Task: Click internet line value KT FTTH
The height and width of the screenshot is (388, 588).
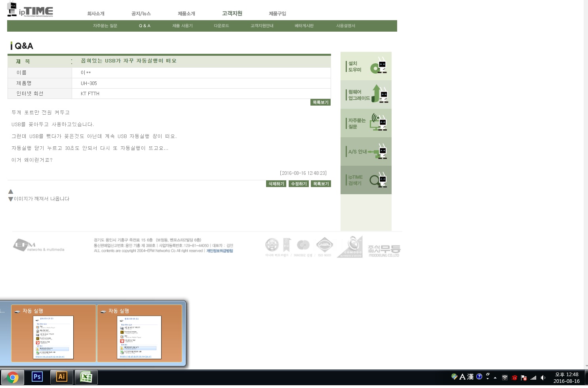Action: [90, 94]
